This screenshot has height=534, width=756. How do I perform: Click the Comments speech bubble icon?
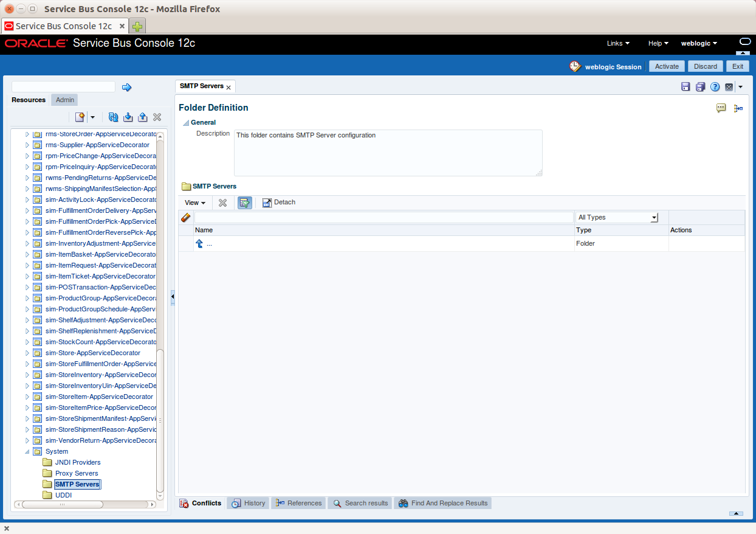coord(721,108)
